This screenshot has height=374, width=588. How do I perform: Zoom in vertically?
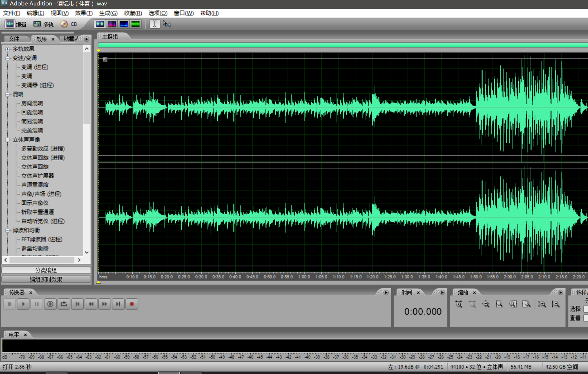coord(542,304)
